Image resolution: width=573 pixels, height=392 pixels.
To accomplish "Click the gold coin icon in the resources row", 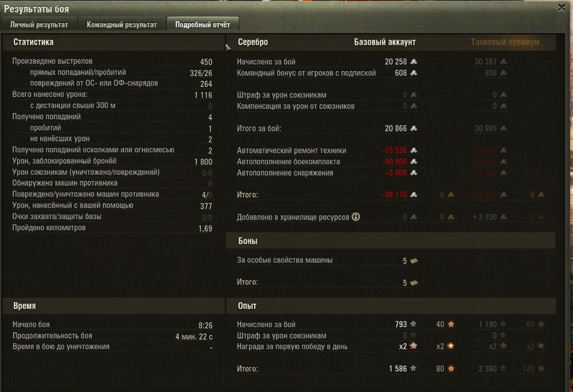I will pos(450,216).
